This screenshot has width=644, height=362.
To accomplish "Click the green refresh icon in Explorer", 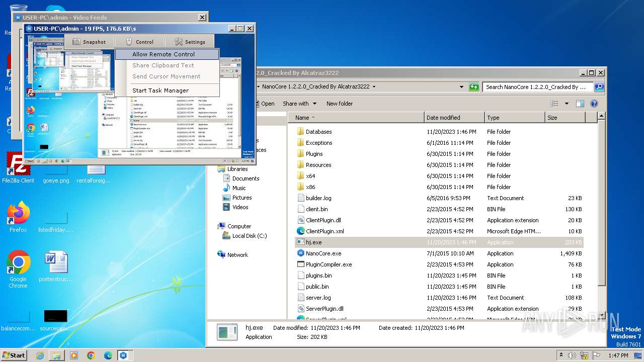I will [473, 86].
